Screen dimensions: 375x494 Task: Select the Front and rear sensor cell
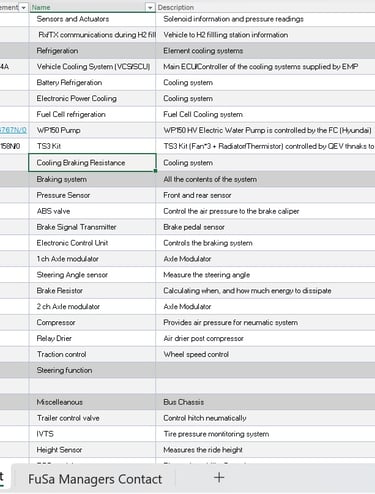click(265, 195)
